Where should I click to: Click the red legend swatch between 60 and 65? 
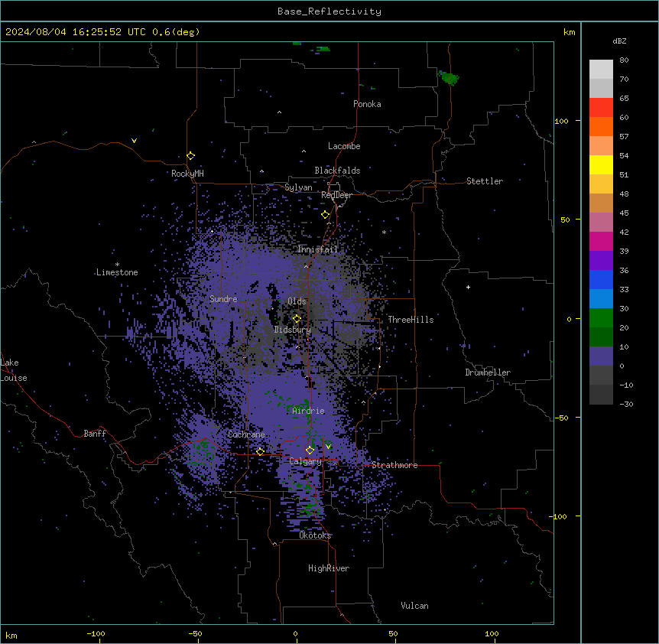[601, 108]
